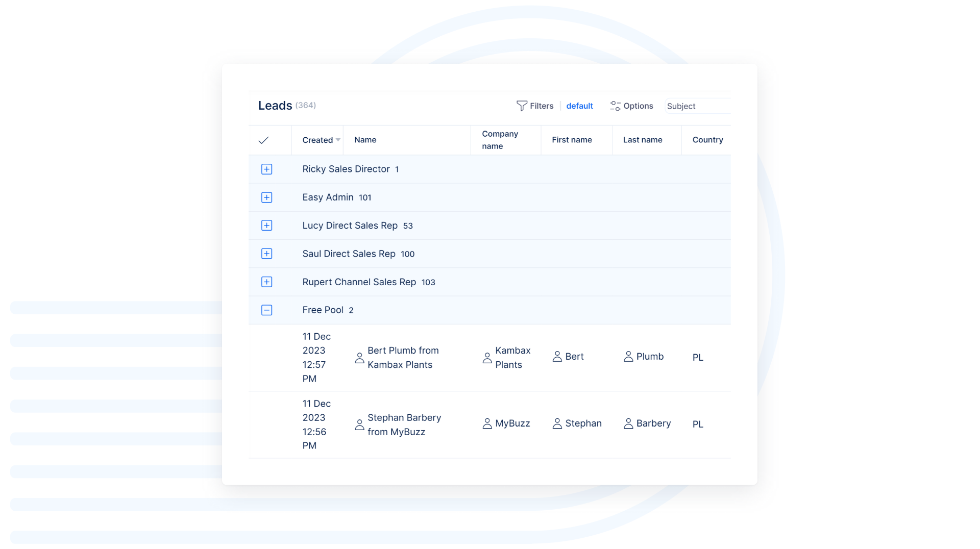980x549 pixels.
Task: Click person icon beside Kambax Plants company
Action: pos(487,358)
